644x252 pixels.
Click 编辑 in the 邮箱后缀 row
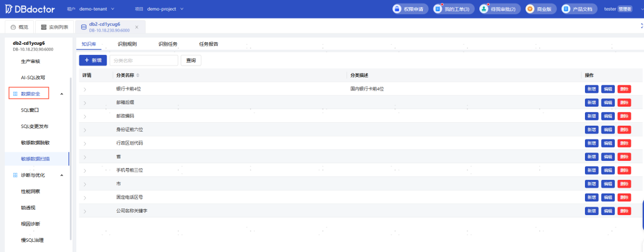(608, 102)
